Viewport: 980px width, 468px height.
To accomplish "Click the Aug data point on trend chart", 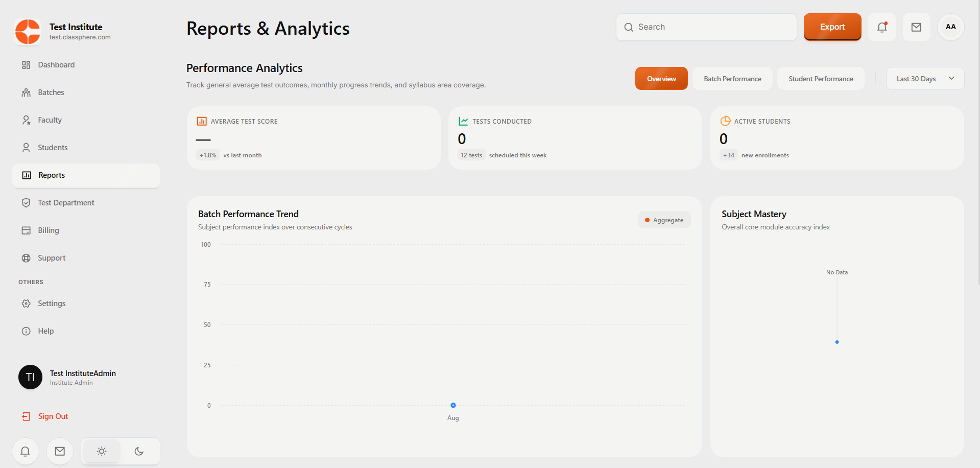I will [x=453, y=405].
